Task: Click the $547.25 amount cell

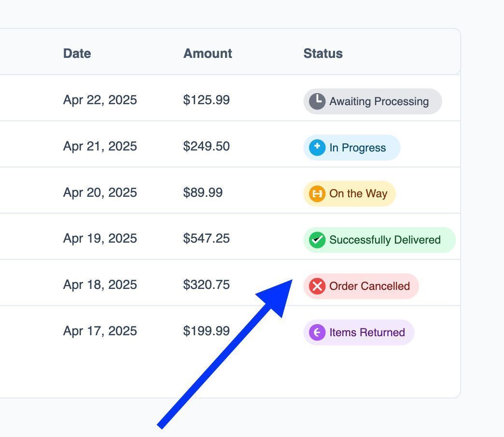Action: (206, 238)
